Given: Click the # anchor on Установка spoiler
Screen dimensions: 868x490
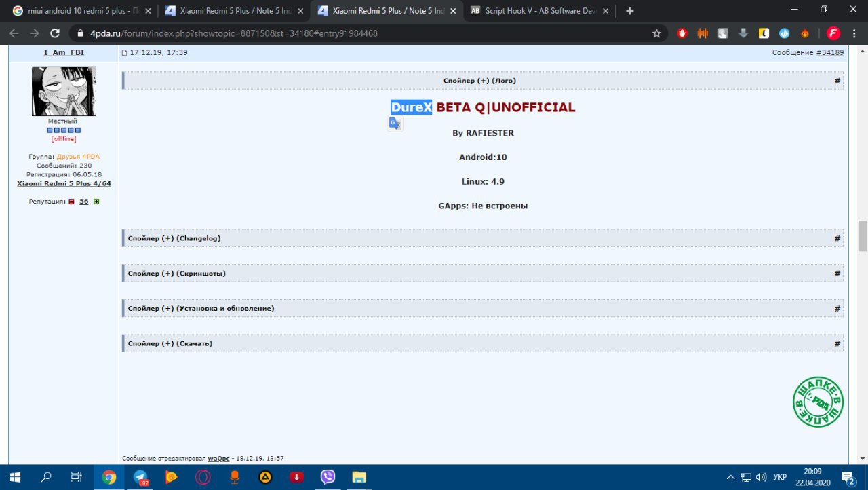Looking at the screenshot, I should click(837, 309).
